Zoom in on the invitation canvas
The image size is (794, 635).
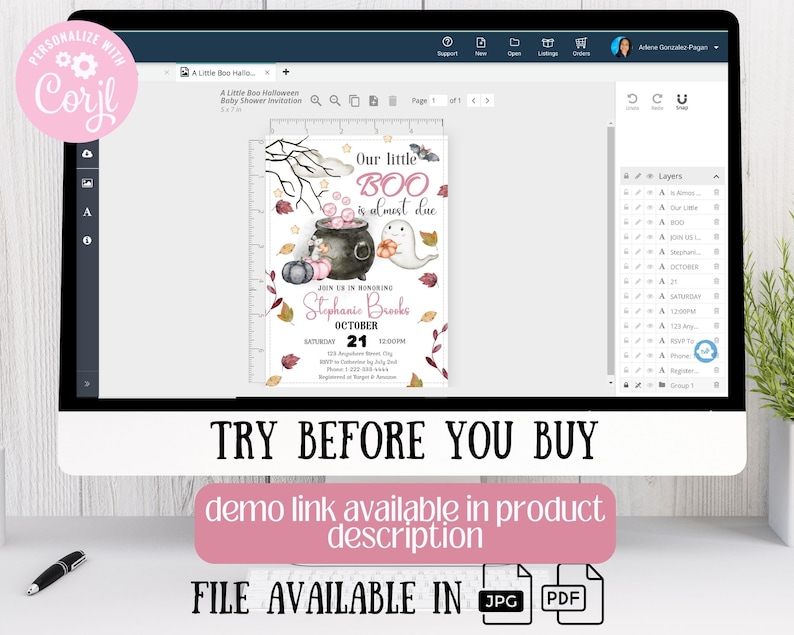(315, 101)
